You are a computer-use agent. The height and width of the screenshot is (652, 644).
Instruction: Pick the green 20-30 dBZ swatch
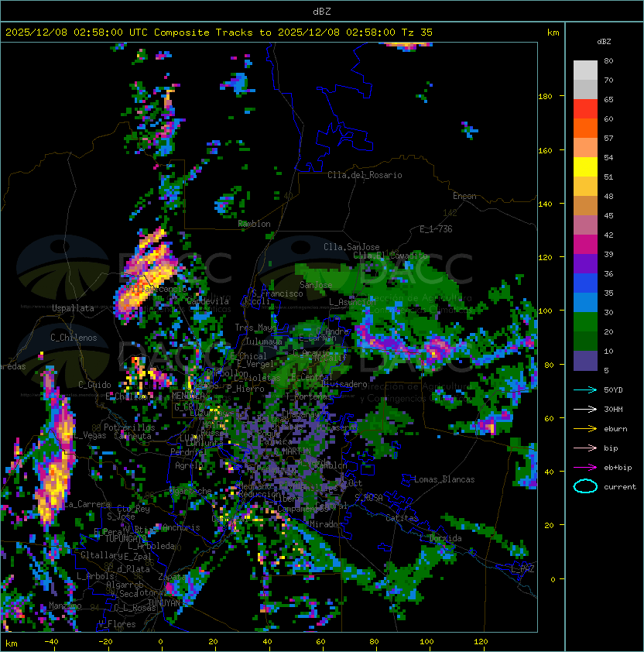pyautogui.click(x=585, y=322)
